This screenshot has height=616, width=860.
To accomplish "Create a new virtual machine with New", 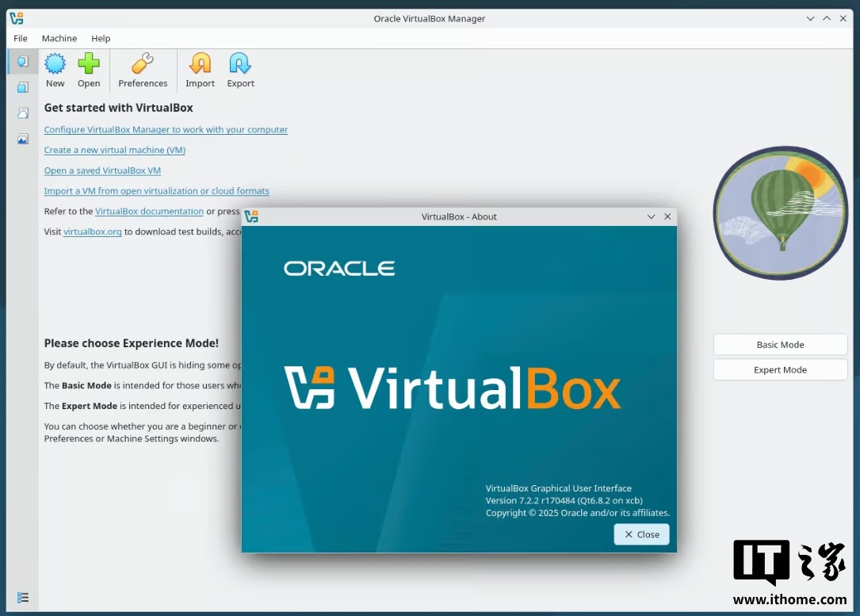I will (x=55, y=70).
